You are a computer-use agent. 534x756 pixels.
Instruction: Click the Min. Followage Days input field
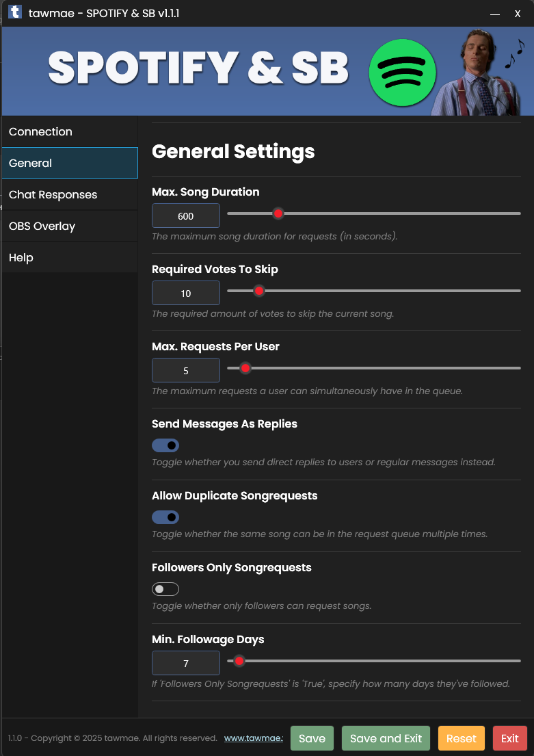pos(186,663)
